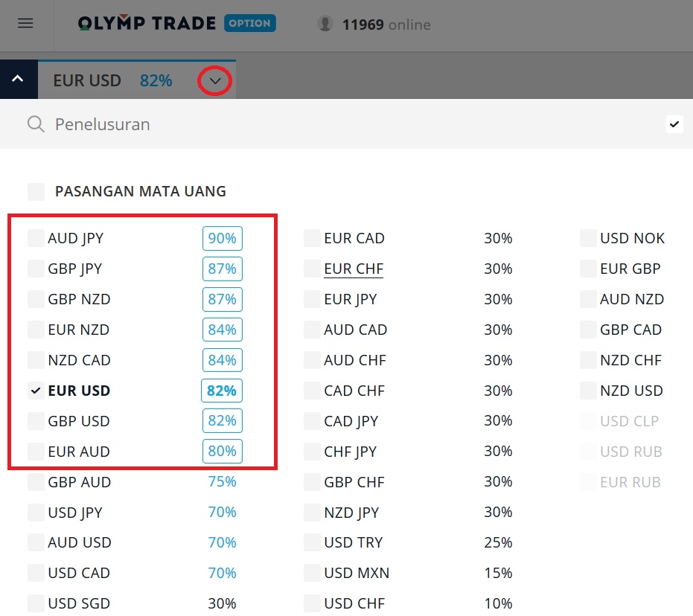The height and width of the screenshot is (616, 693).
Task: Select the EUR CHF checkbox
Action: (310, 269)
